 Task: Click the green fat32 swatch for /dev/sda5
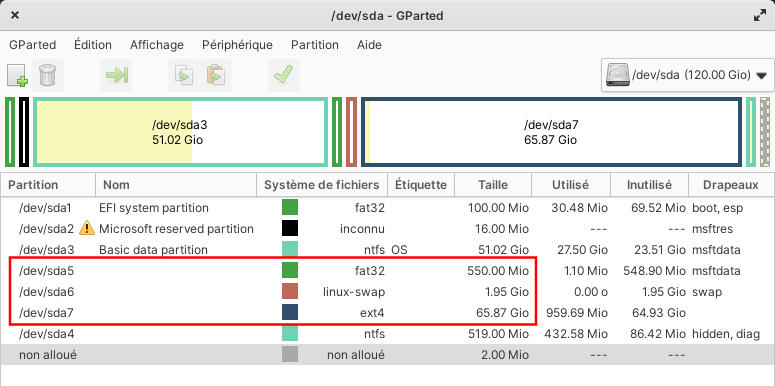(290, 270)
